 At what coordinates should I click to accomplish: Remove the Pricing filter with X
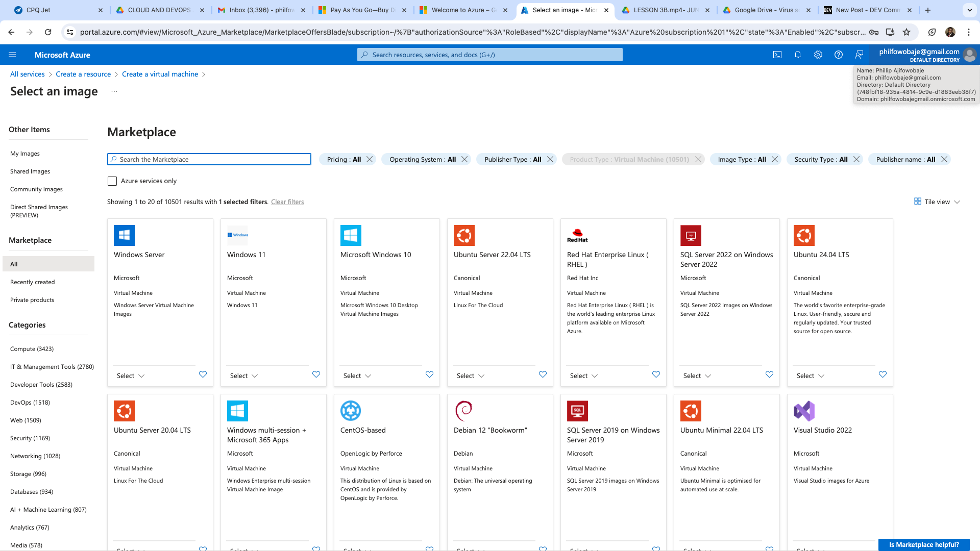tap(370, 159)
